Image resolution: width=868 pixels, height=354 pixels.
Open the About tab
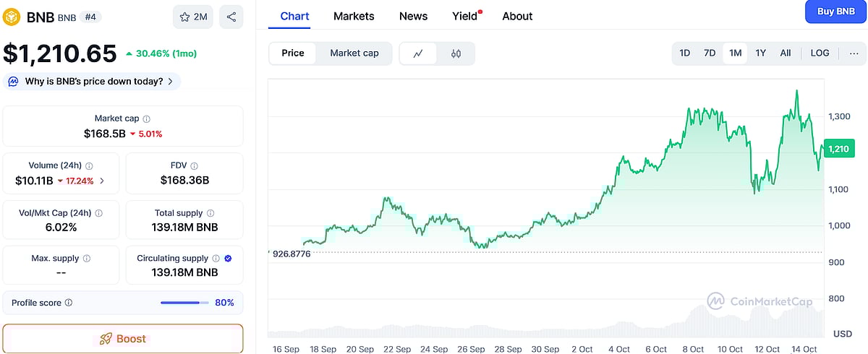517,16
